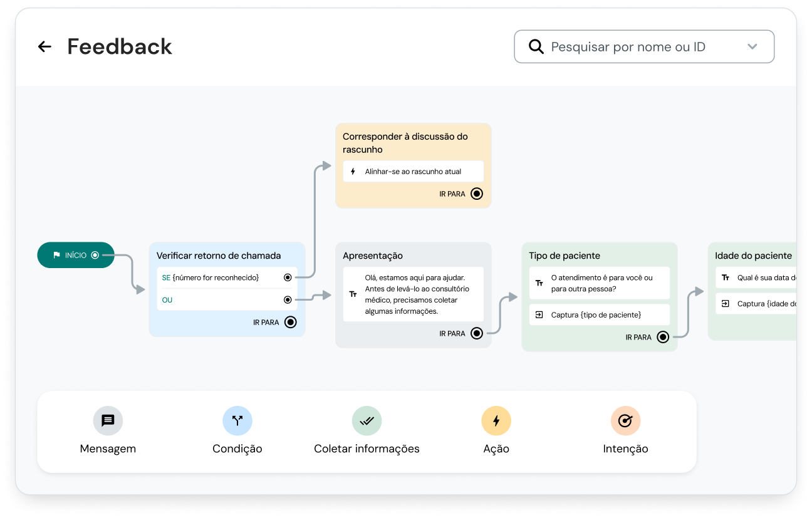
Task: Click the 'Qual é sua data' question row
Action: pos(756,277)
